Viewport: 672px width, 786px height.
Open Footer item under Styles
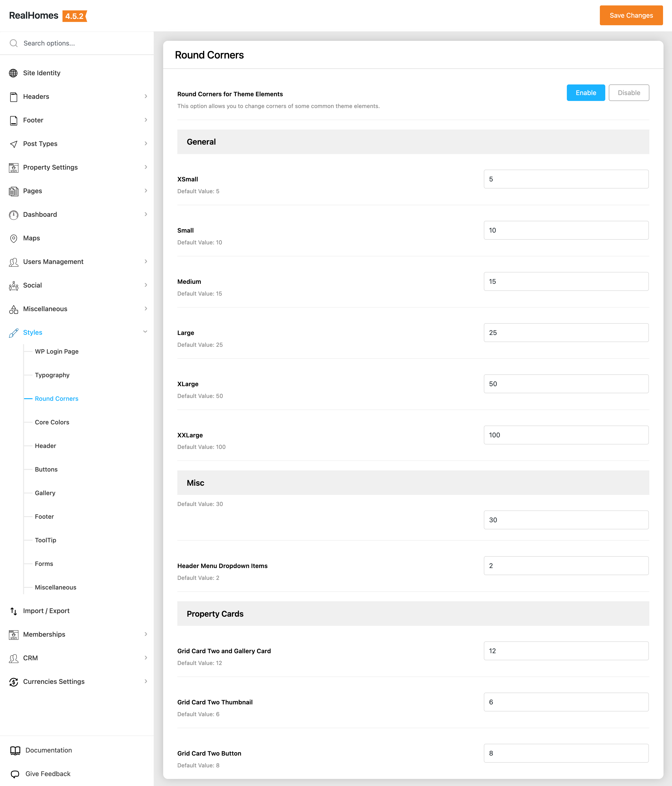pos(44,516)
